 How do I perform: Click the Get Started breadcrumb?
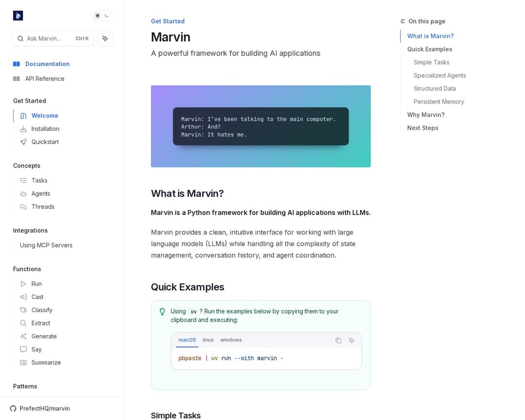click(x=168, y=21)
